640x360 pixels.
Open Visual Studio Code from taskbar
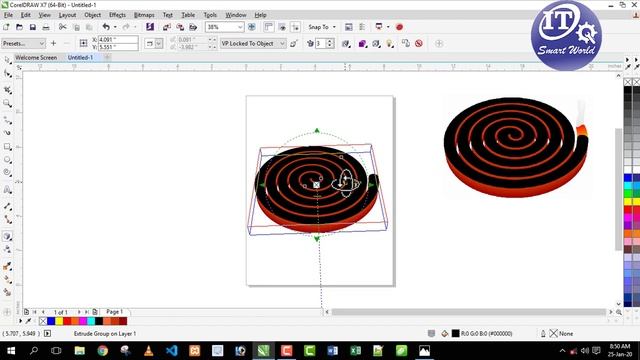coord(171,351)
